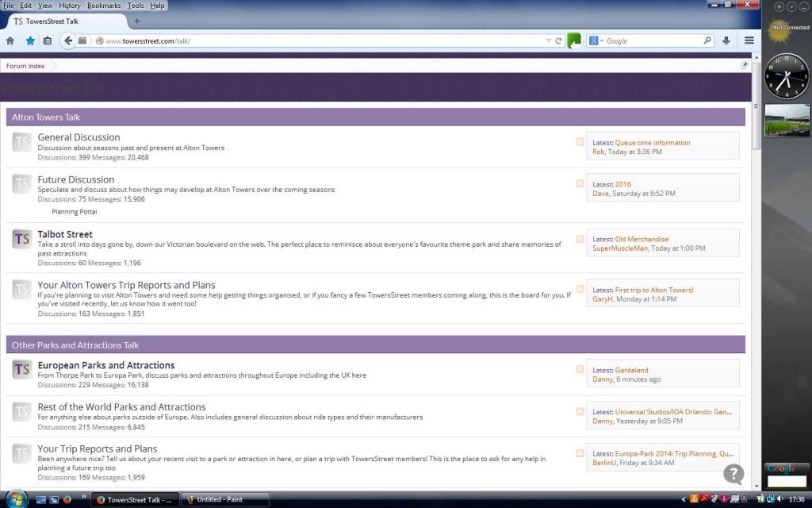Screen dimensions: 812x508
Task: Click the address bar URL field
Action: [324, 41]
